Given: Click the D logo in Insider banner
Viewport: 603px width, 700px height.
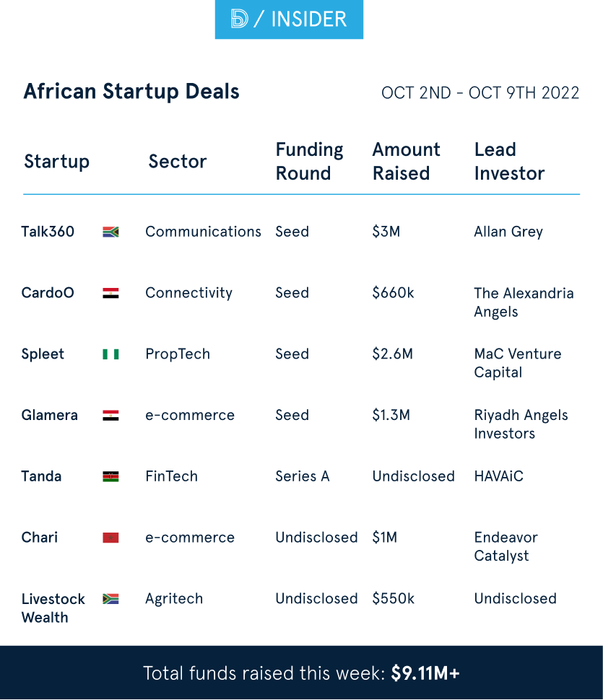Looking at the screenshot, I should coord(239,19).
